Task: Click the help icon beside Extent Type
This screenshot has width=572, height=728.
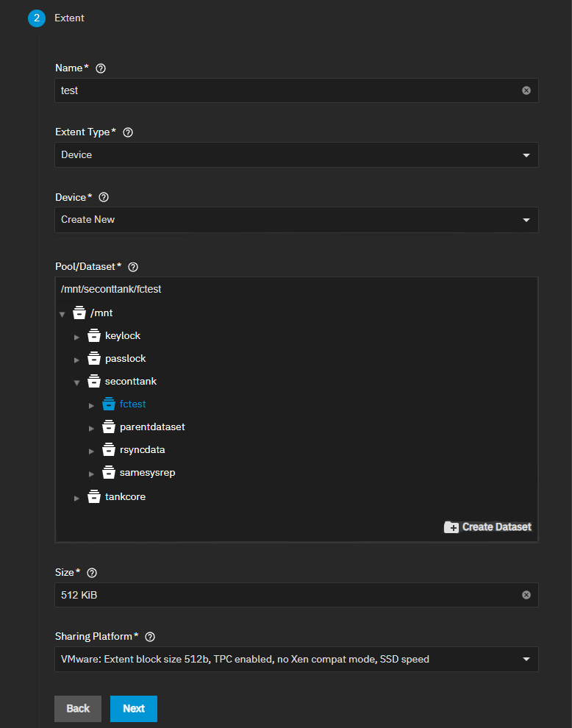Action: tap(128, 133)
